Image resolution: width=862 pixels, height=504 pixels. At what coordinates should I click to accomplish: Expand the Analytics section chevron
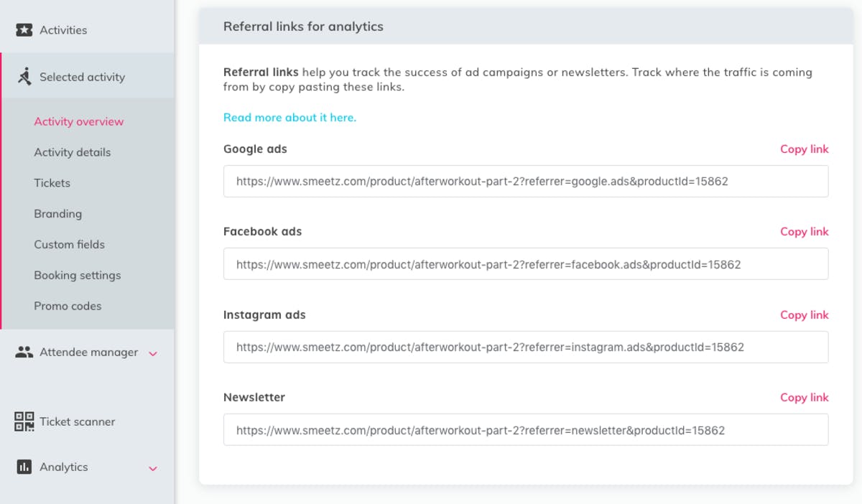[152, 468]
